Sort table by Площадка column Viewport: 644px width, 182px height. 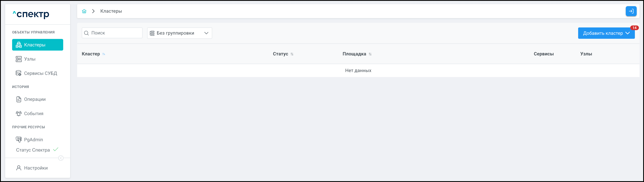tap(370, 54)
